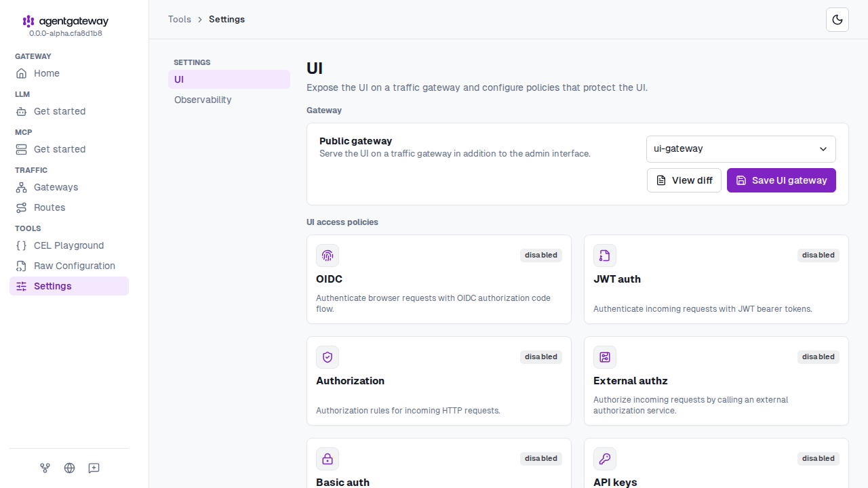The height and width of the screenshot is (488, 868).
Task: Open CEL Playground in the sidebar
Action: pos(69,245)
